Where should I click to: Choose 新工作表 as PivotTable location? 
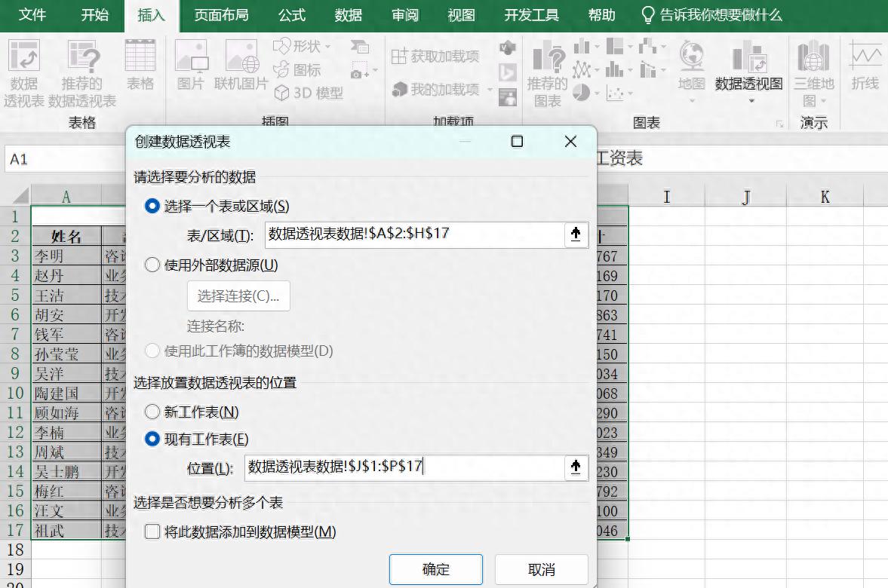152,412
